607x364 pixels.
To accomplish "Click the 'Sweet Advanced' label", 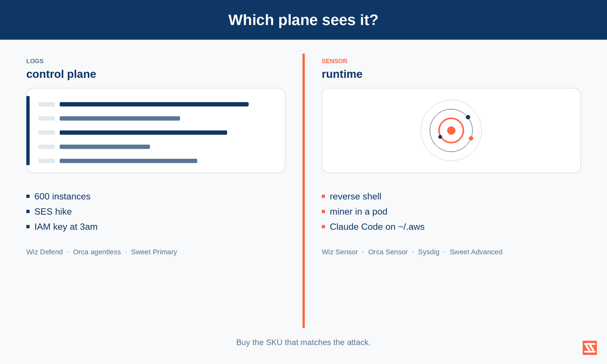I will tap(476, 252).
